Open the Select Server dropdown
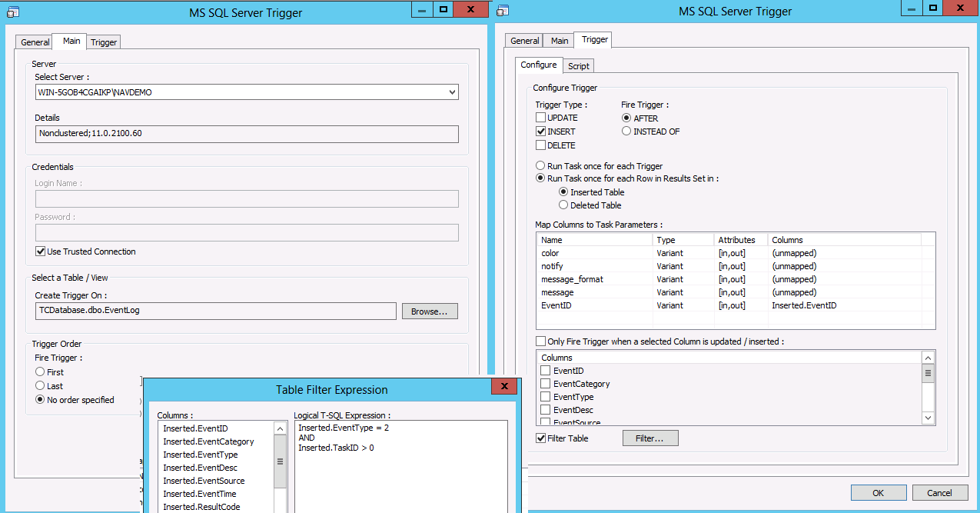Image resolution: width=980 pixels, height=513 pixels. [x=451, y=92]
